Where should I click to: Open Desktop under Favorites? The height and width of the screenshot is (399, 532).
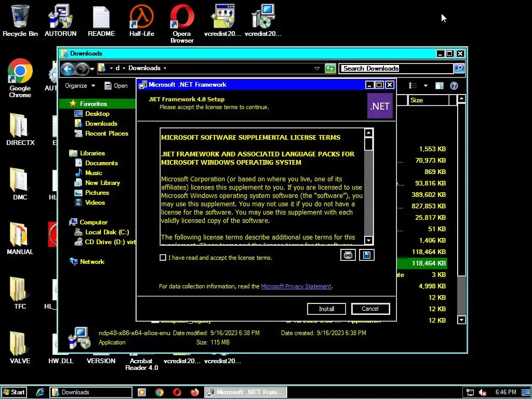(x=97, y=114)
